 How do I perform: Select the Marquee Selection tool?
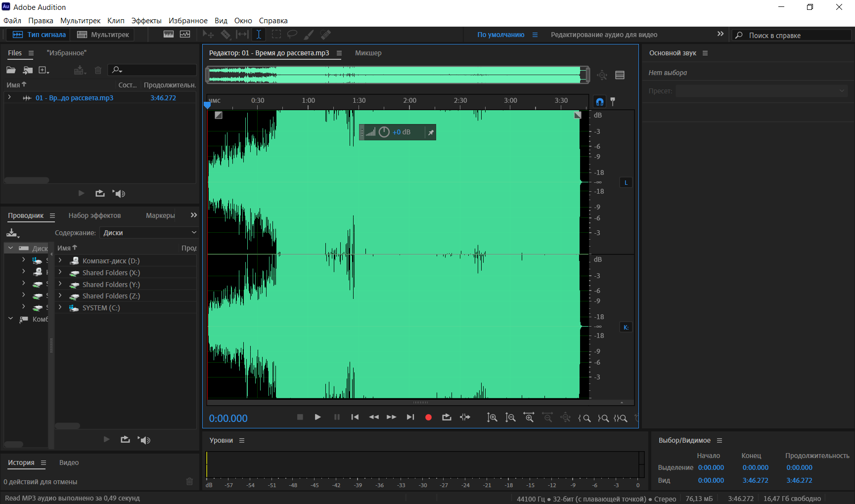(x=276, y=35)
